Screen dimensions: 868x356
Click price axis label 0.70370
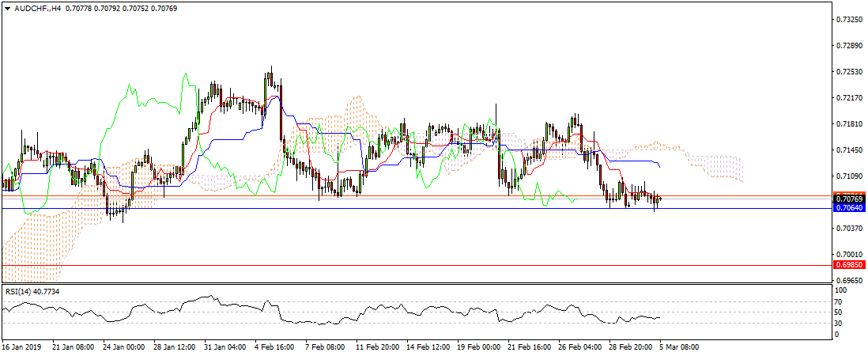pyautogui.click(x=848, y=228)
